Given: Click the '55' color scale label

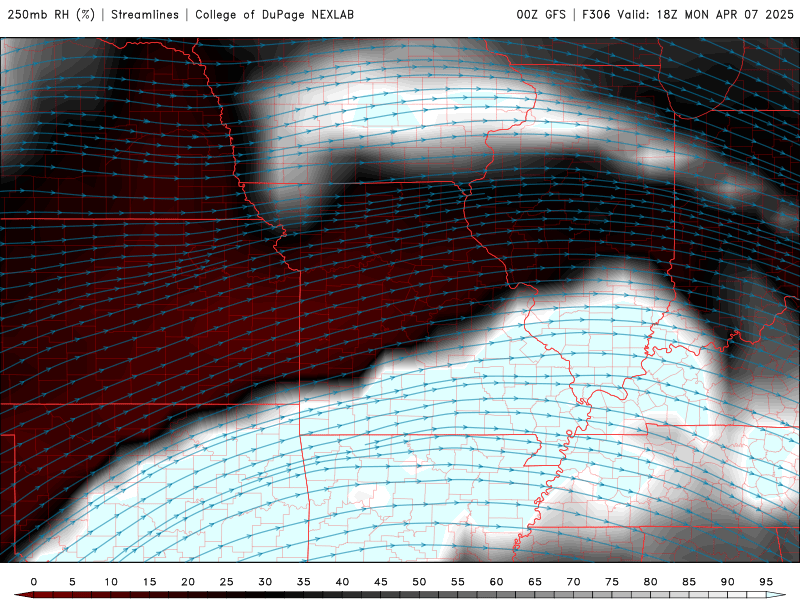Looking at the screenshot, I should (x=458, y=582).
